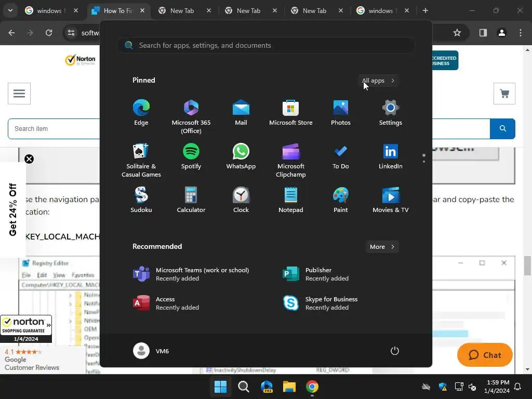Launch Microsoft Clipchamp
Screen dimensions: 532x399
pyautogui.click(x=291, y=161)
